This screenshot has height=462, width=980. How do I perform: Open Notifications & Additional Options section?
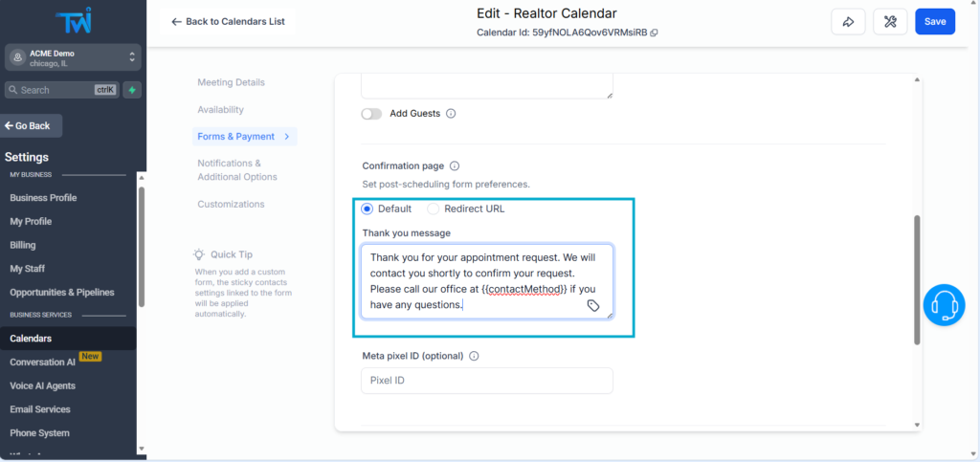pyautogui.click(x=237, y=170)
